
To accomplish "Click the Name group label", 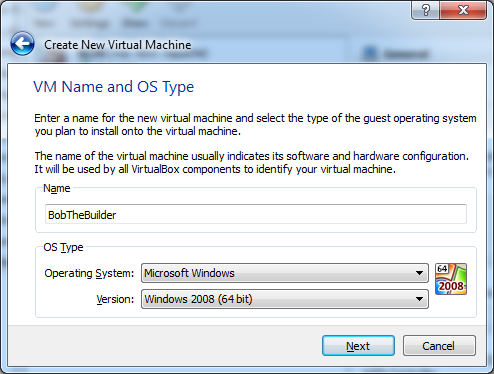I will [x=57, y=188].
